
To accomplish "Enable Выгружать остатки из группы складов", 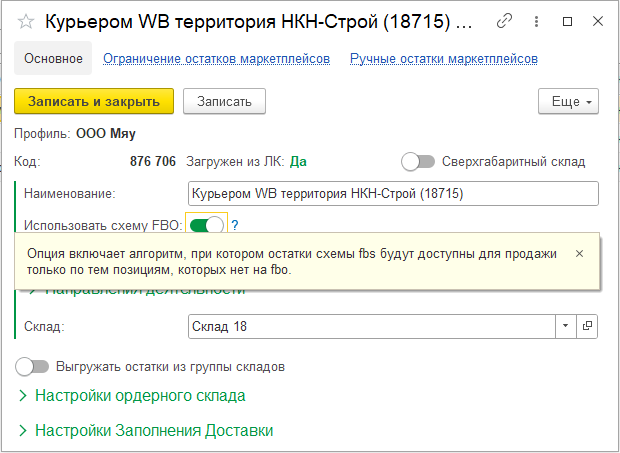I will pos(32,367).
